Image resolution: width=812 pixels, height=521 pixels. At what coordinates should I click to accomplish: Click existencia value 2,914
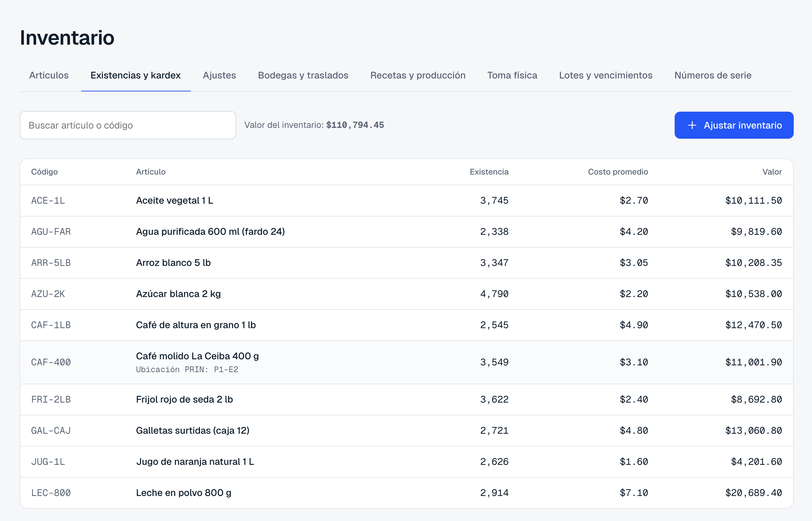494,493
